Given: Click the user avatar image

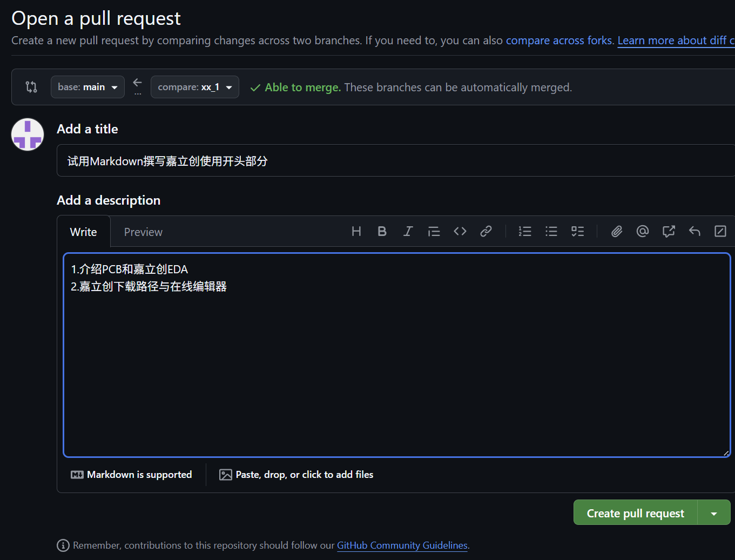Looking at the screenshot, I should (x=28, y=134).
